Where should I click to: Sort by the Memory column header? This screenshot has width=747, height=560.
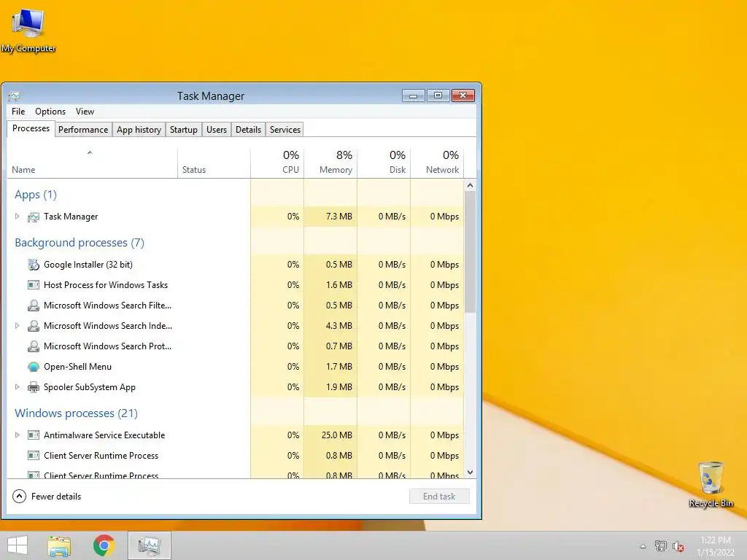pos(330,163)
